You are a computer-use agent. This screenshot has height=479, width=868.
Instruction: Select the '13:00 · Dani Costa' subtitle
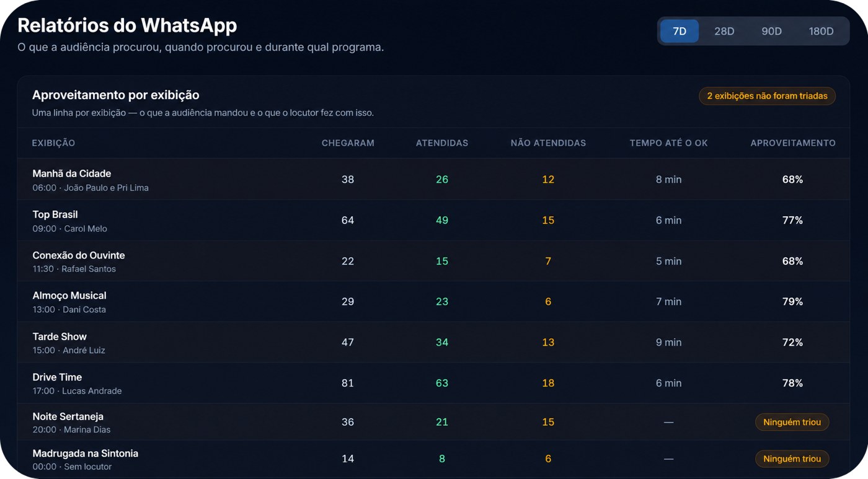[69, 310]
